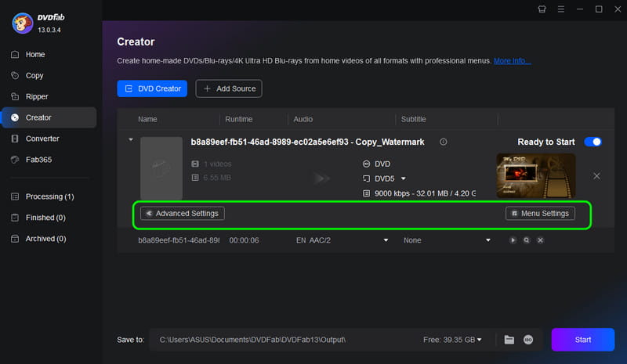This screenshot has height=364, width=627.
Task: Click the Copy_Watermark source title
Action: tap(307, 142)
